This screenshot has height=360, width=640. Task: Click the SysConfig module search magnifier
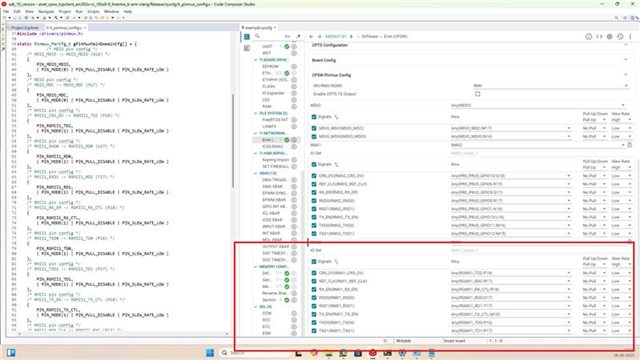pos(258,36)
